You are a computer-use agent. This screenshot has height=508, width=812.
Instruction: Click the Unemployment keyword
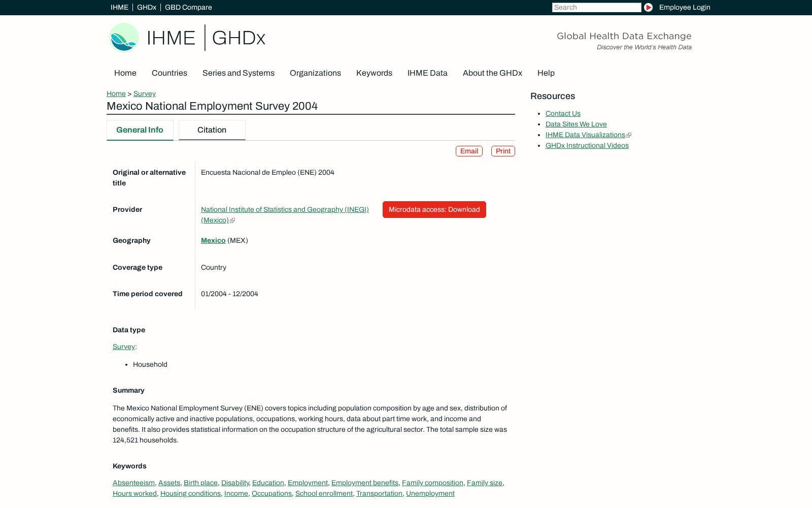pyautogui.click(x=430, y=493)
